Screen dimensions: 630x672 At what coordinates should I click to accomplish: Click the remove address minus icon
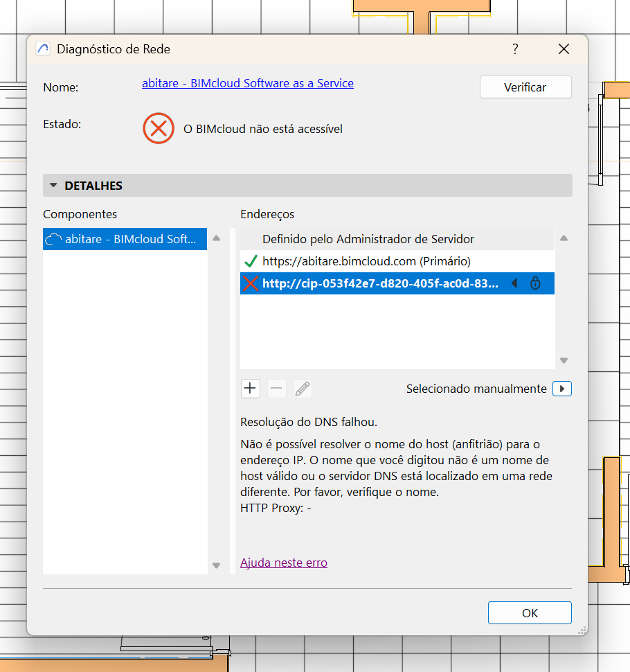coord(277,389)
